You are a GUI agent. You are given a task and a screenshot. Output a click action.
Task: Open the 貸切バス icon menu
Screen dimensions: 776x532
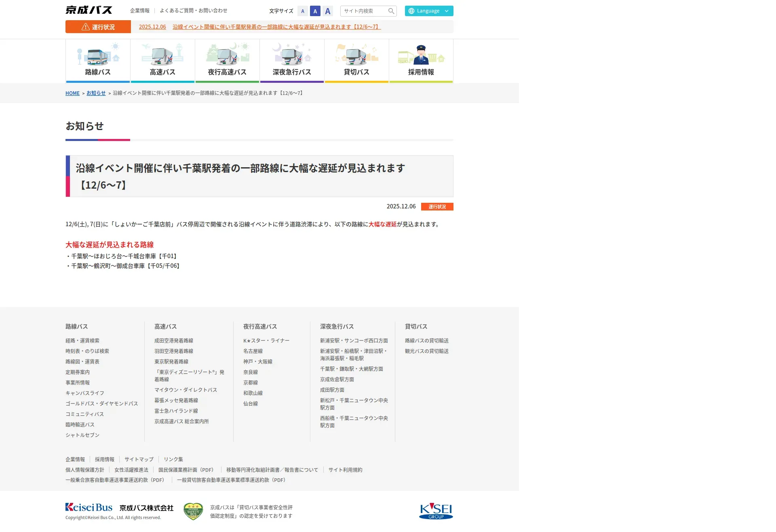point(356,61)
